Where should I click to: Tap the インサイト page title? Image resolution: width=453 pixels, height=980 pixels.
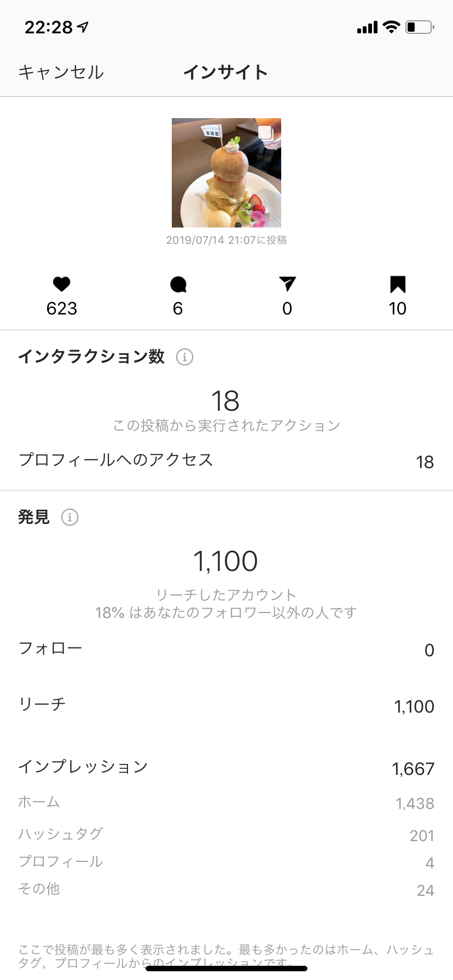tap(225, 72)
